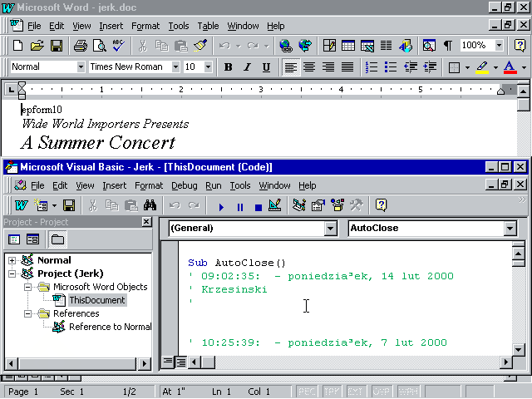The width and height of the screenshot is (532, 399).
Task: Create a new blank Word document
Action: 17,46
